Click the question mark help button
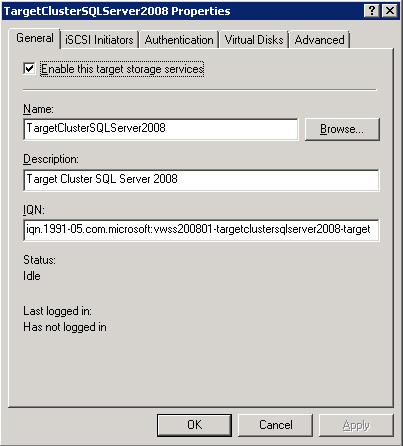This screenshot has height=446, width=403. point(372,11)
